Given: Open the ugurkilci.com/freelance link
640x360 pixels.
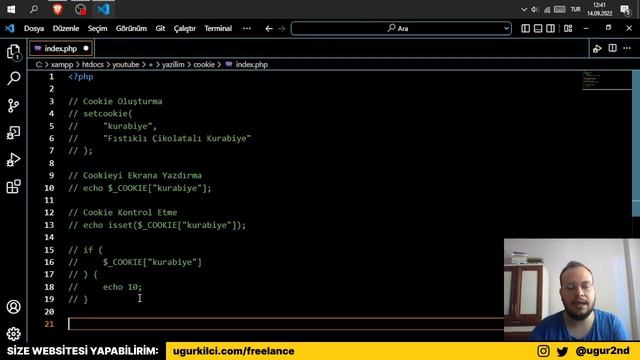Looking at the screenshot, I should tap(233, 351).
